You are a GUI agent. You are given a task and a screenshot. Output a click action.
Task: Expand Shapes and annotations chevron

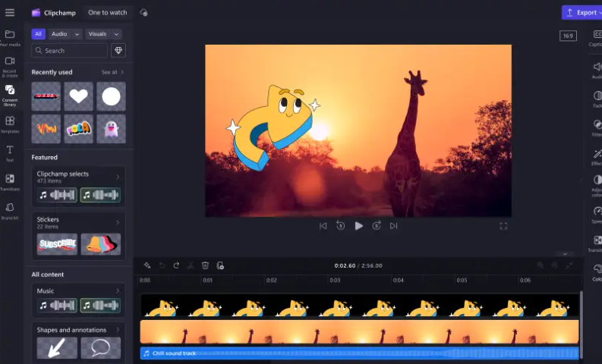click(x=118, y=330)
